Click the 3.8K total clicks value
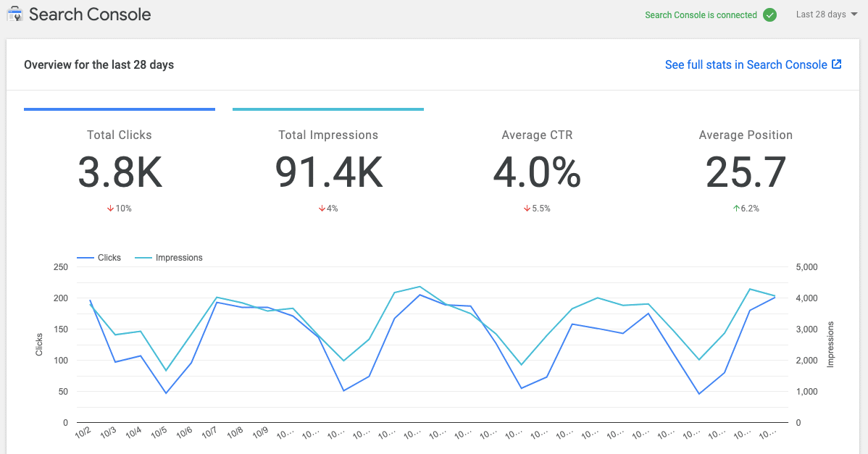This screenshot has width=868, height=454. click(x=120, y=172)
